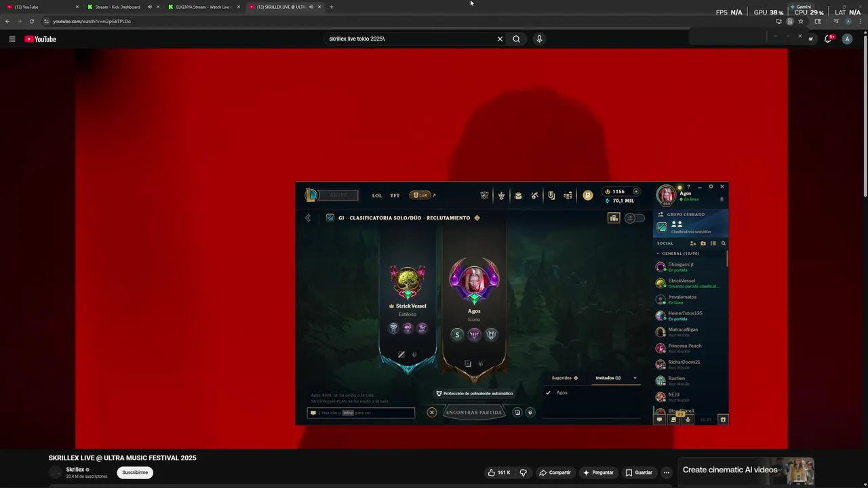Open the LOL tab in League client

[377, 195]
